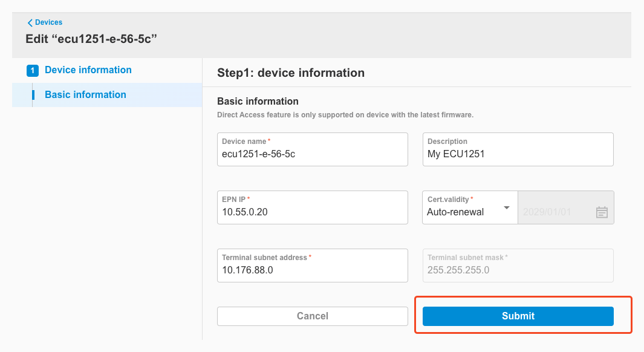Cancel editing ecu1251-e-56-5c
This screenshot has width=644, height=352.
point(312,316)
